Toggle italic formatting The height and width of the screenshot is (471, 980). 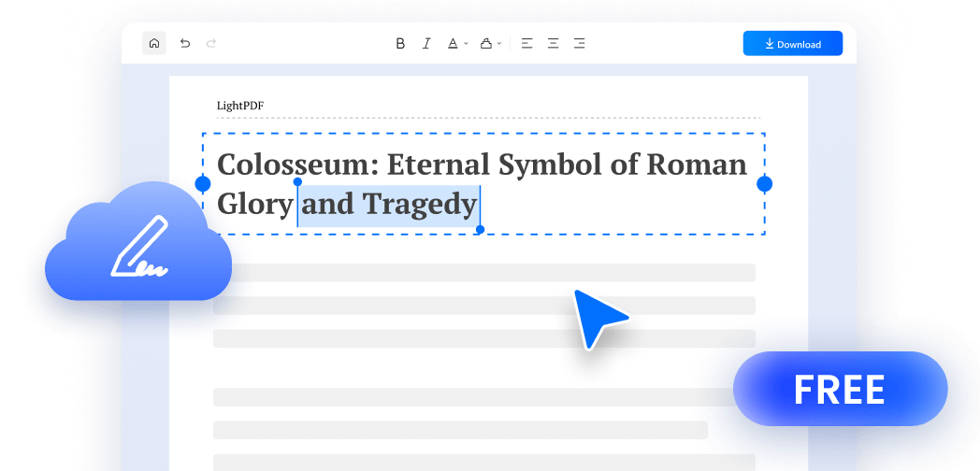(426, 44)
